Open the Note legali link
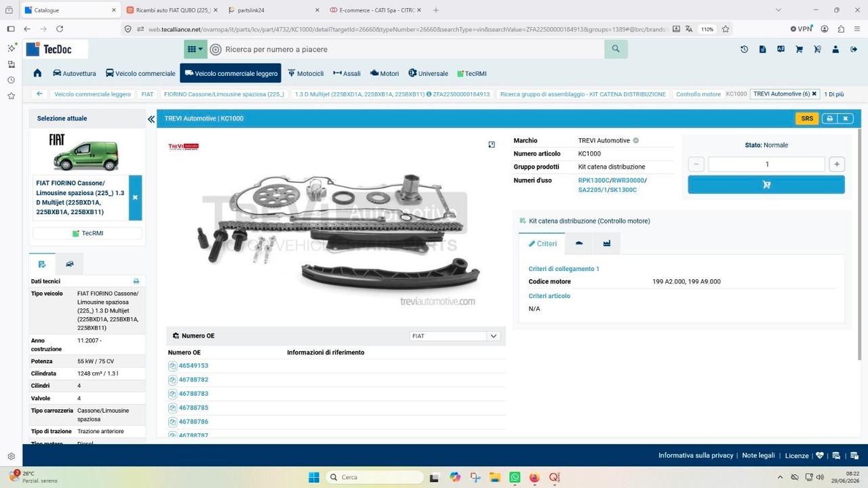Image resolution: width=868 pixels, height=488 pixels. [x=758, y=455]
